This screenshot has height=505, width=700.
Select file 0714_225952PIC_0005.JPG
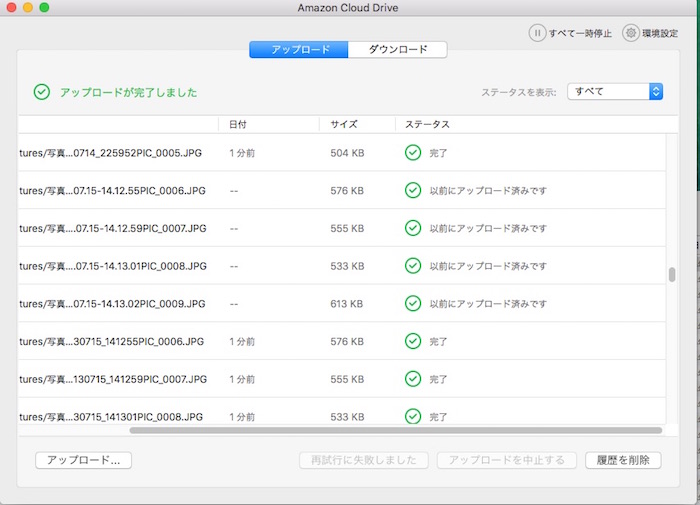click(x=110, y=153)
